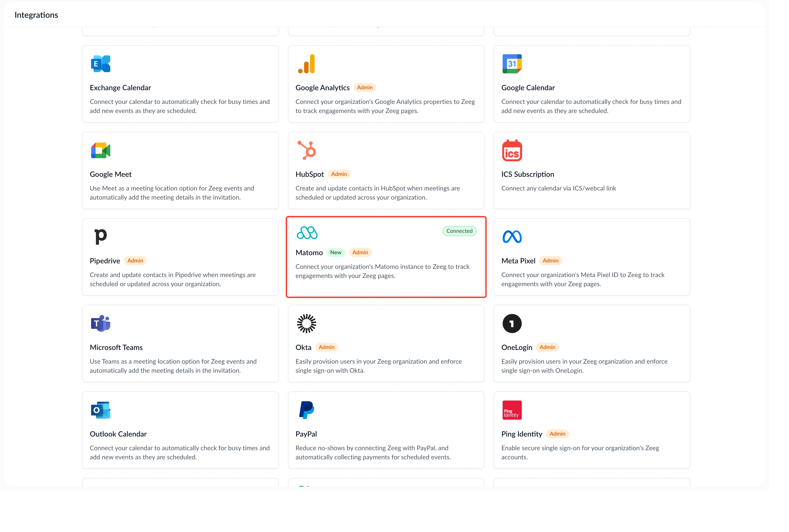The height and width of the screenshot is (532, 789).
Task: Click the Admin badge beside HubSpot
Action: [x=339, y=174]
